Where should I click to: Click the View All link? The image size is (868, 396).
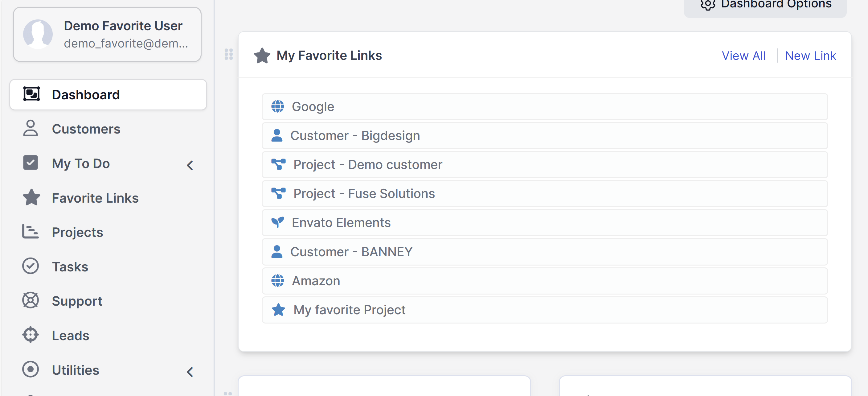[x=744, y=56]
